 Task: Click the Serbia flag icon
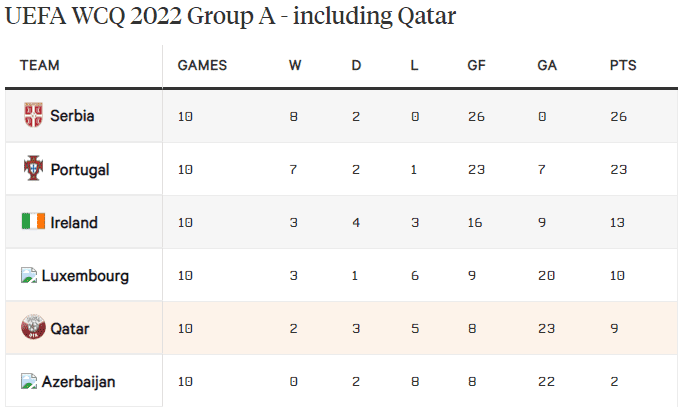(x=33, y=115)
